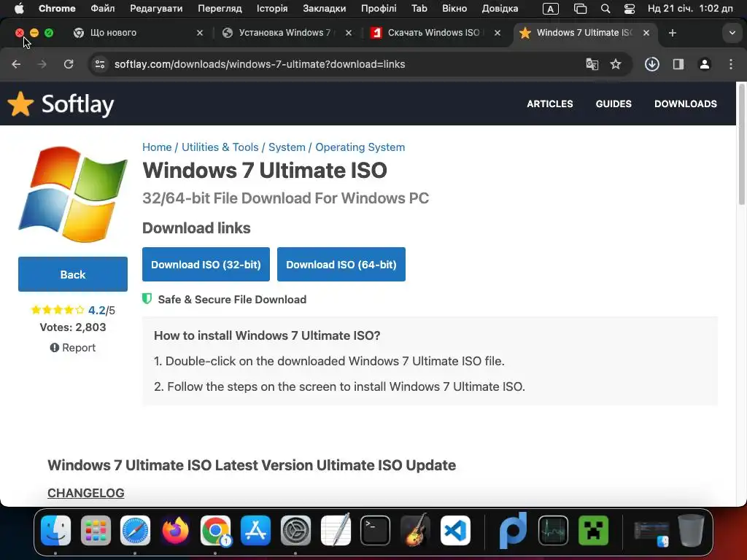
Task: Open Chrome three-dot menu
Action: point(731,64)
